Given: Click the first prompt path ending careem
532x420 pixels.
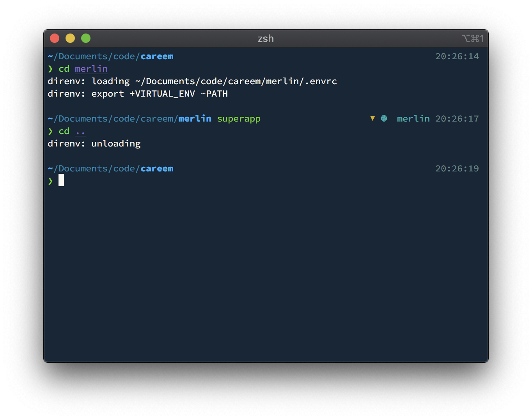Looking at the screenshot, I should pyautogui.click(x=110, y=56).
